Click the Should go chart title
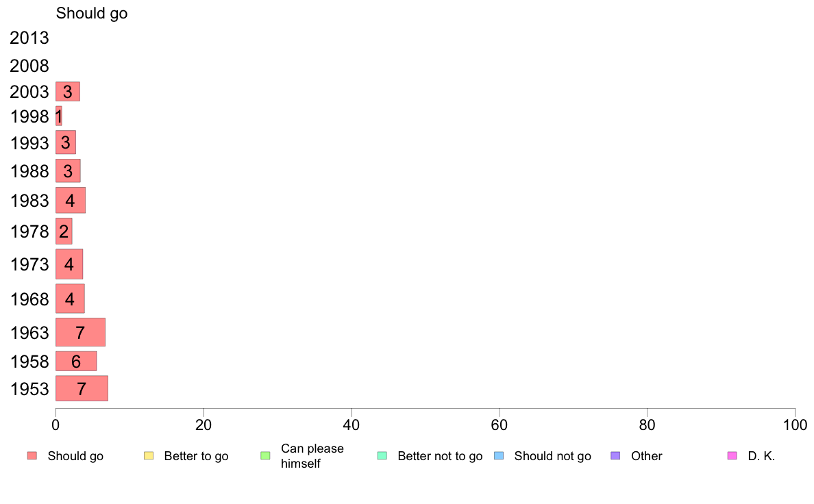 tap(92, 13)
